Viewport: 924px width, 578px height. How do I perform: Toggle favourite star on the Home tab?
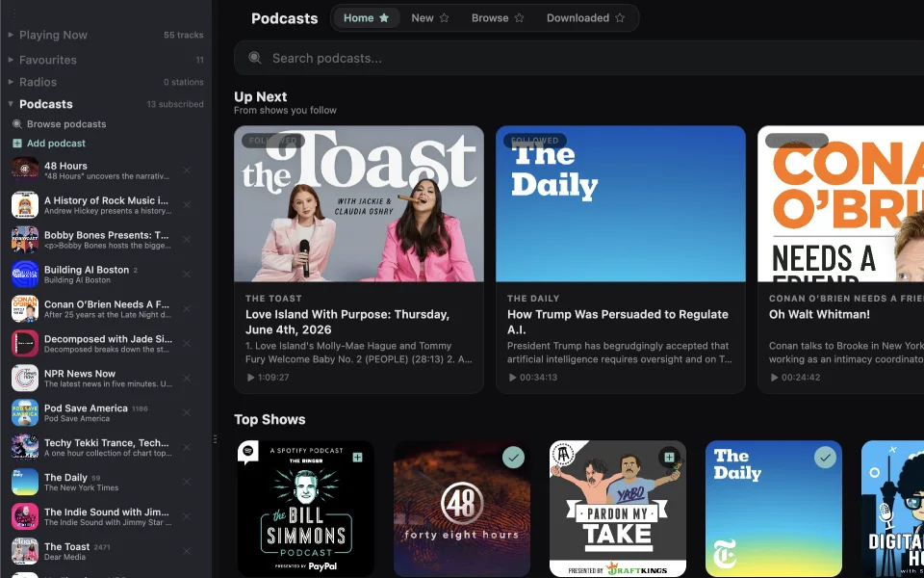click(x=384, y=17)
